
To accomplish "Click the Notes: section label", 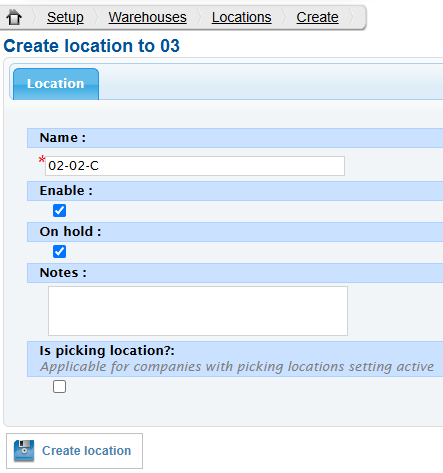I will (x=63, y=273).
